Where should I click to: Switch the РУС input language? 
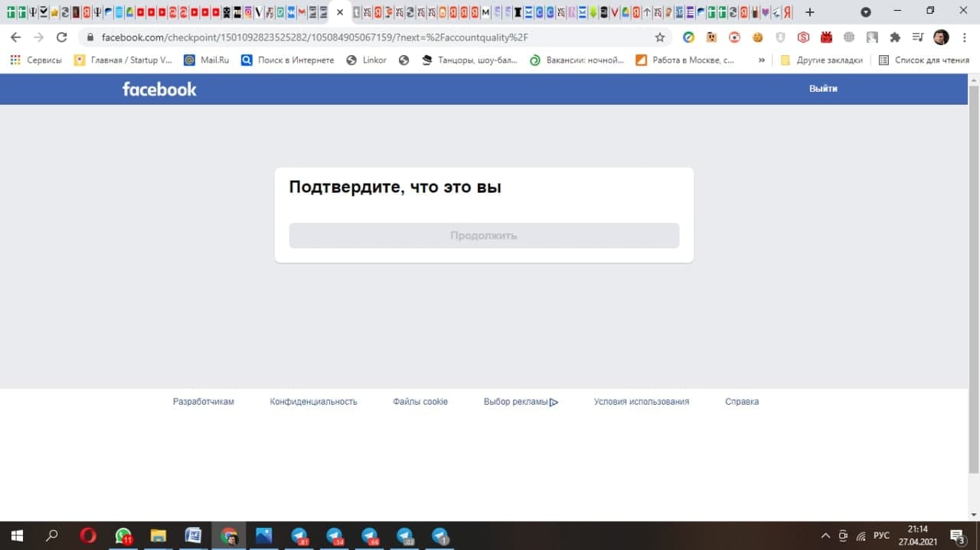pyautogui.click(x=881, y=535)
